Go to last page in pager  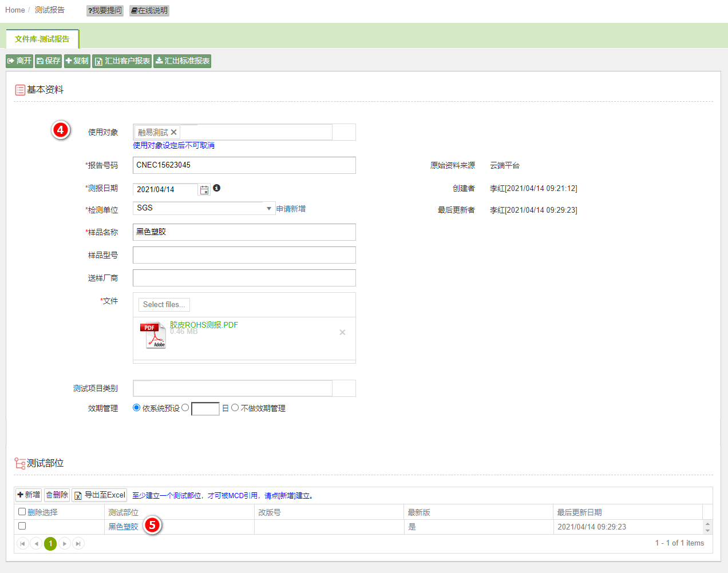[x=78, y=543]
